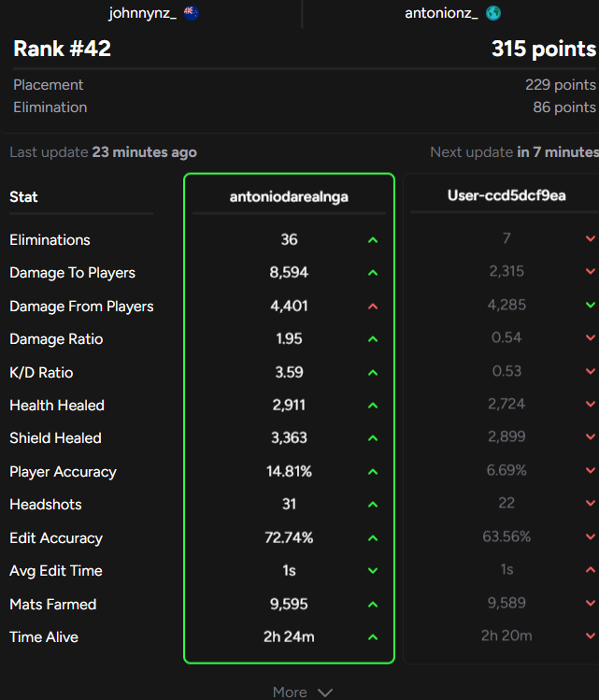The height and width of the screenshot is (700, 599).
Task: Click green up arrow for antoniodarealnga Eliminations
Action: [373, 240]
